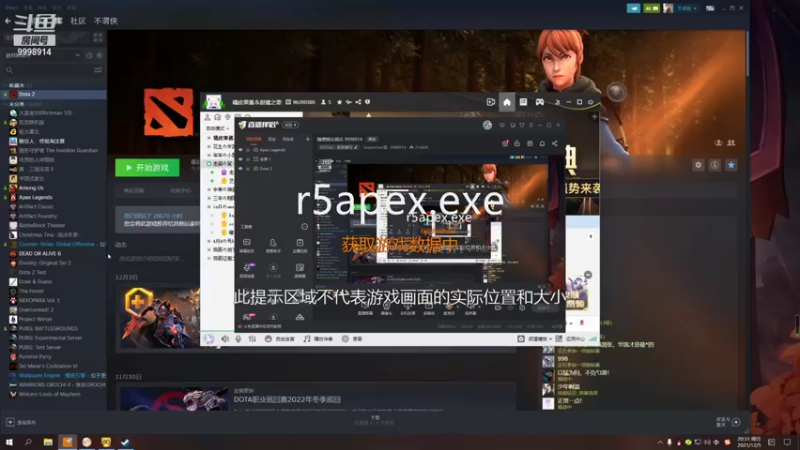Select NEKOPARA Vol. 1 in the library

click(x=54, y=301)
